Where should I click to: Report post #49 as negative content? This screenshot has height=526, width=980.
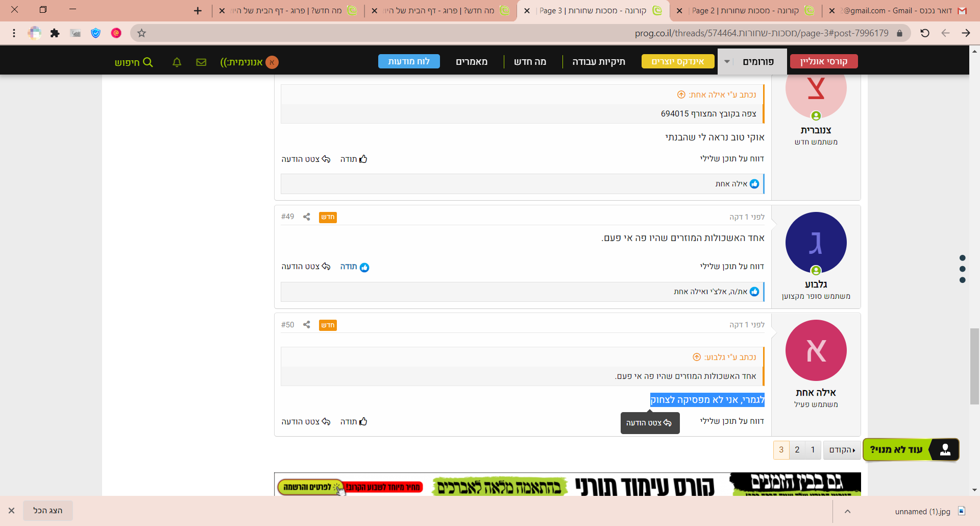pos(732,267)
